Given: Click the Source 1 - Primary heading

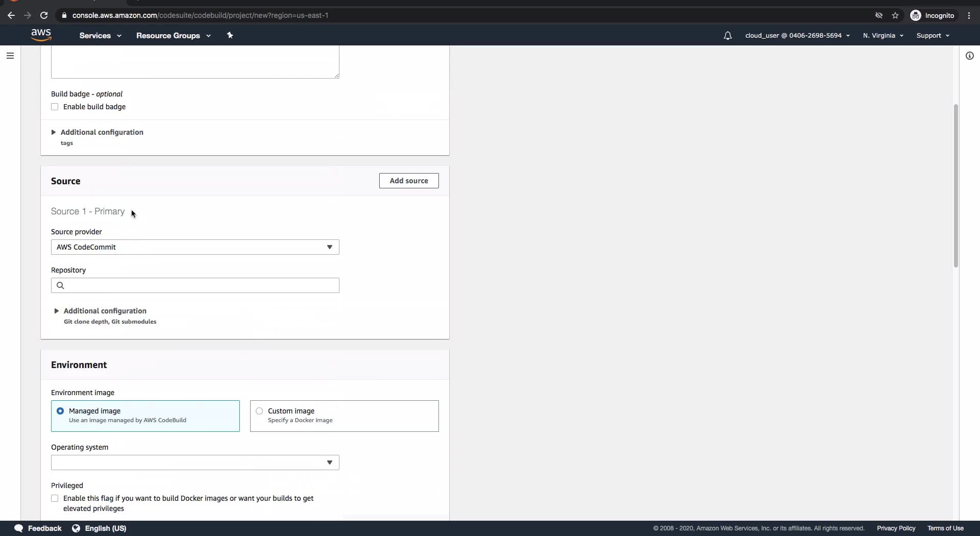Looking at the screenshot, I should 88,211.
